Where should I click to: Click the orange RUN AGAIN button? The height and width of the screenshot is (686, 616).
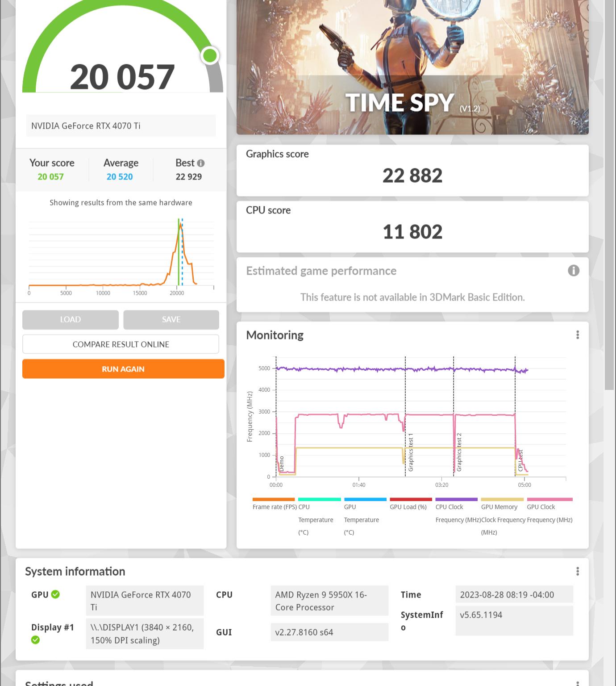pos(123,369)
